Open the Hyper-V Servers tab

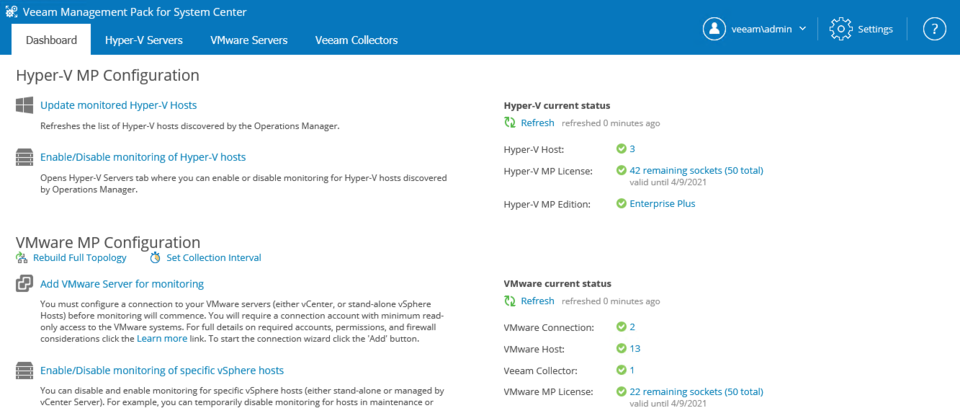pos(144,40)
